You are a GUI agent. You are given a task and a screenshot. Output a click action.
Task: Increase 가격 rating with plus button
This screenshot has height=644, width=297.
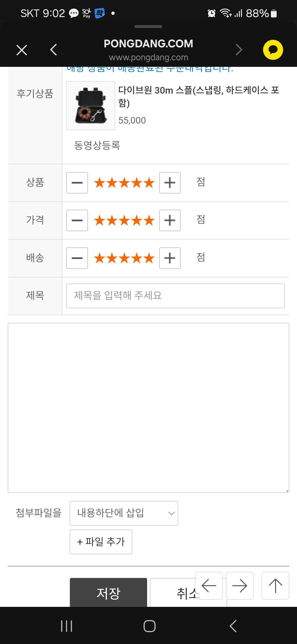coord(170,220)
